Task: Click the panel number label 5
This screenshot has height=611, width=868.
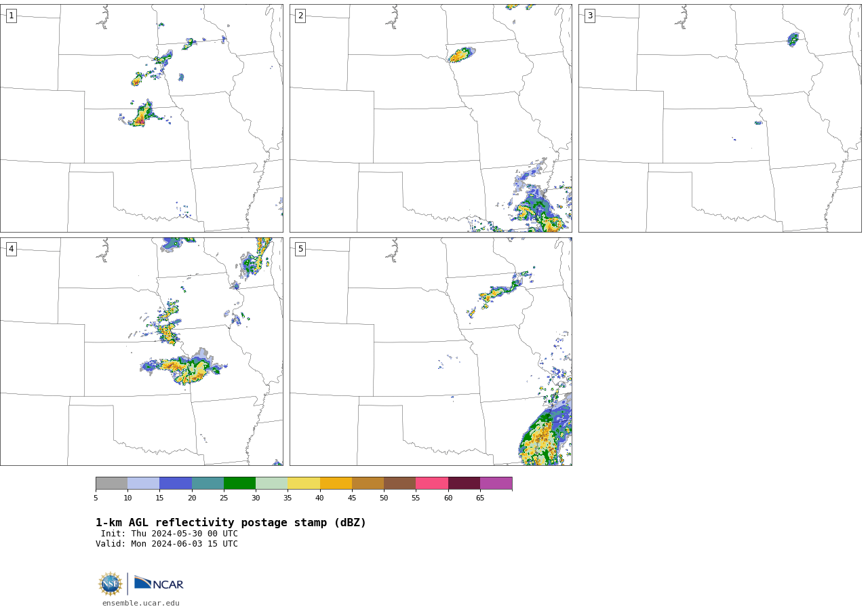Action: pyautogui.click(x=300, y=249)
